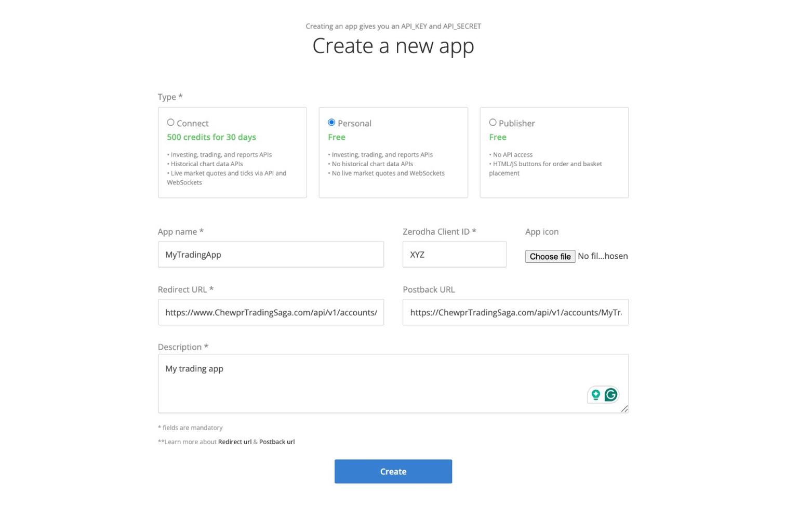Click the 'No API access' bullet text

coord(512,154)
